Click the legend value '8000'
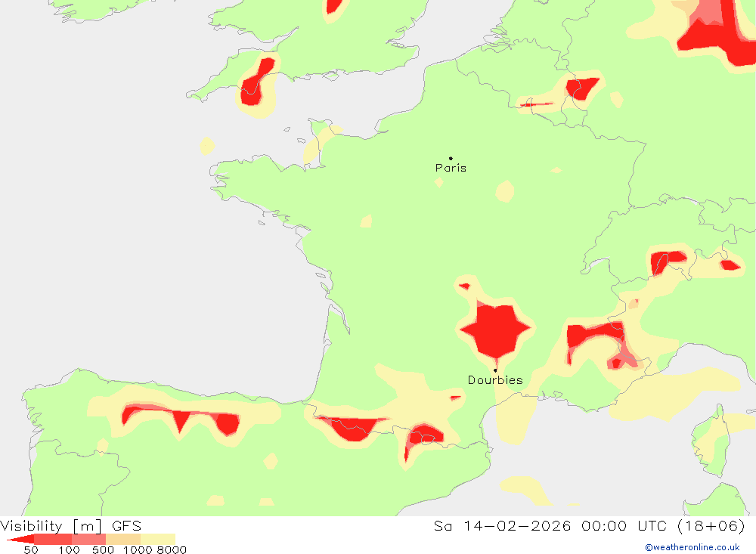Viewport: 756px width, 554px height. click(172, 550)
